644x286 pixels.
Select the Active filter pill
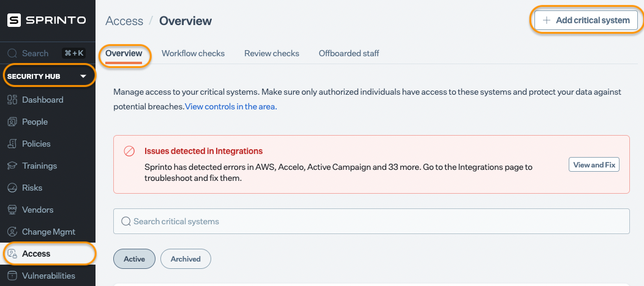134,259
